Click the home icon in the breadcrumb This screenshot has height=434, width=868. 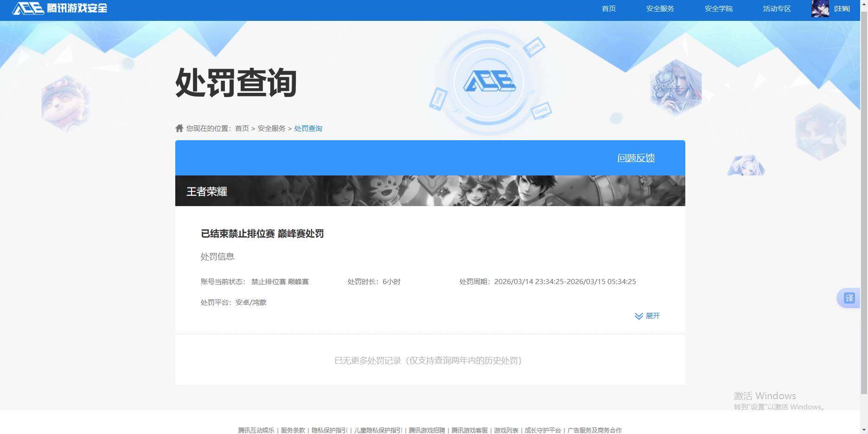pos(180,128)
